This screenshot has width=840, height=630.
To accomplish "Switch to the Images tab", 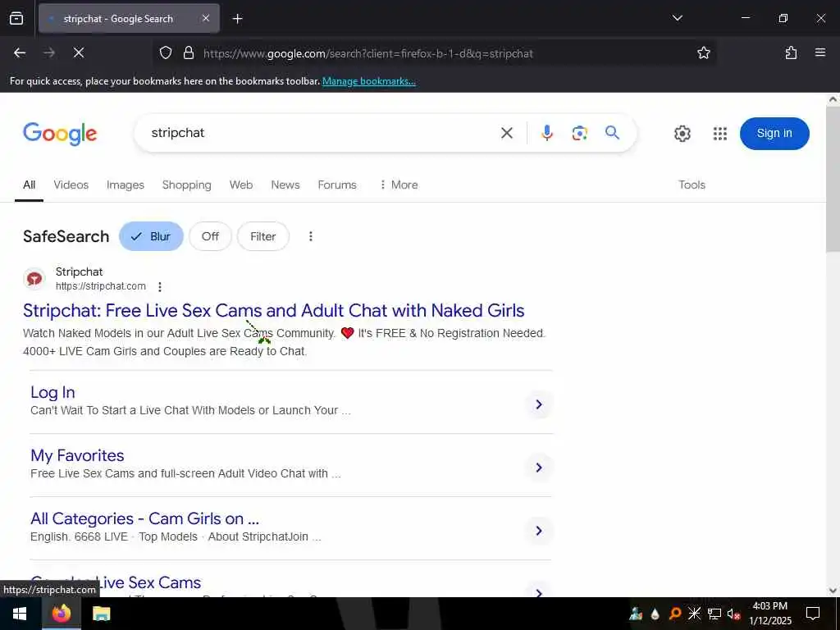I will (x=125, y=185).
